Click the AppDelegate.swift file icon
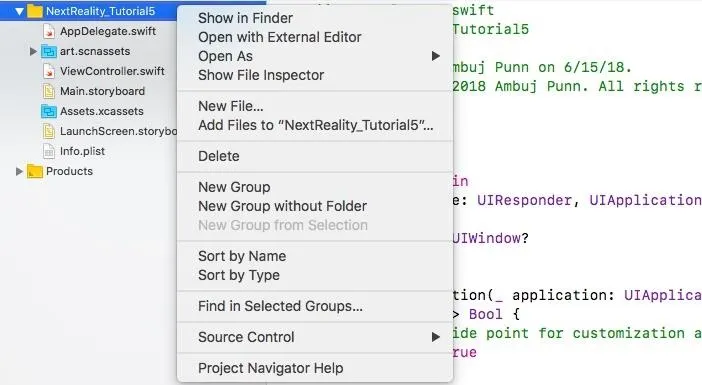Screen dimensions: 702x385 (49, 31)
